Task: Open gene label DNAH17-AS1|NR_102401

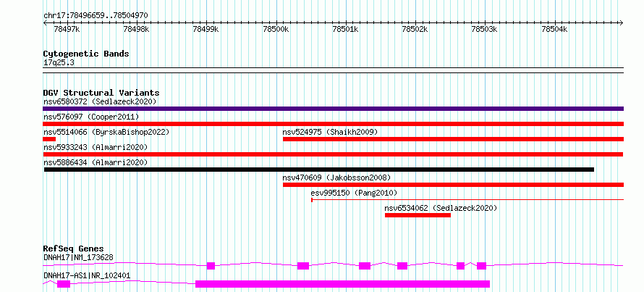Action: pos(87,275)
